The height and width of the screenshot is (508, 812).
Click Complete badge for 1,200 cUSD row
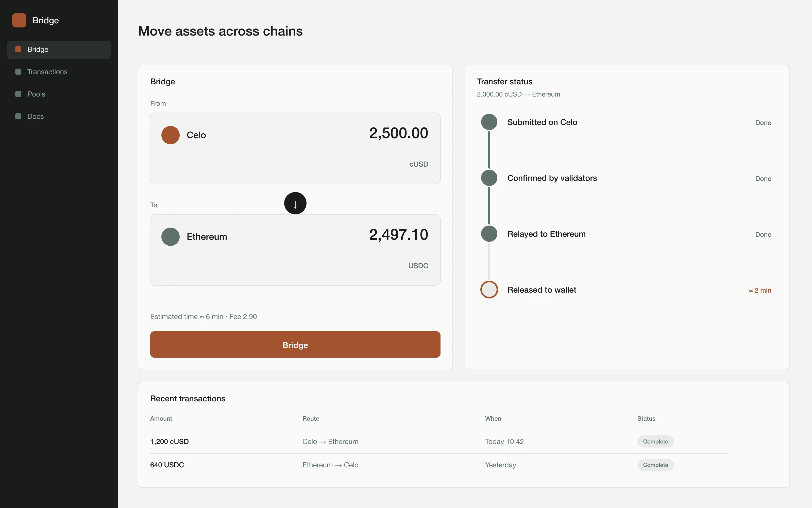pyautogui.click(x=656, y=442)
